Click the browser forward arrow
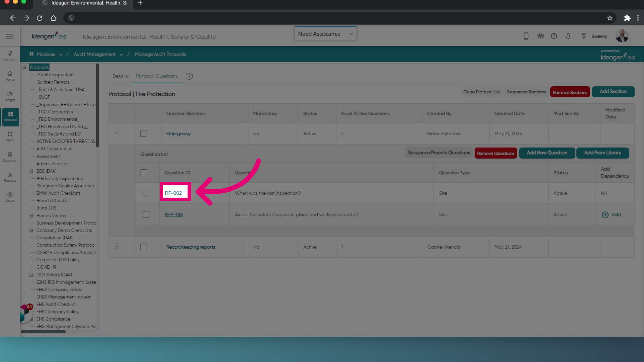 pyautogui.click(x=26, y=18)
